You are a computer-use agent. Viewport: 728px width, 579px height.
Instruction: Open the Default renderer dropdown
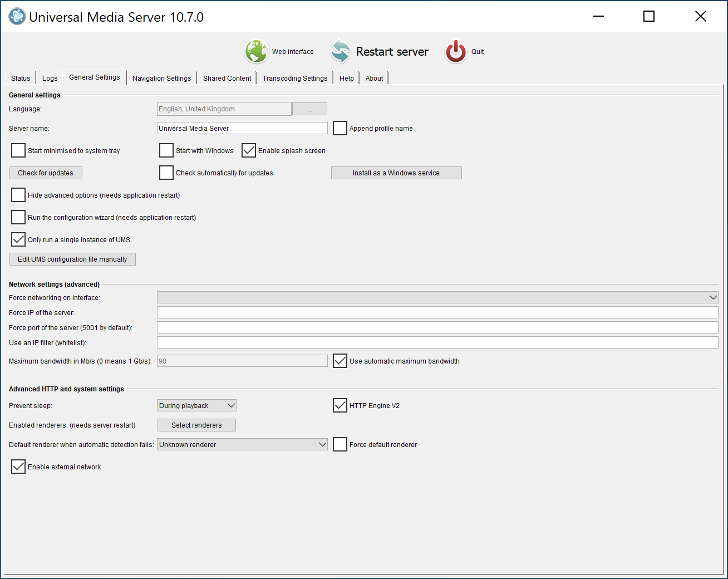242,444
